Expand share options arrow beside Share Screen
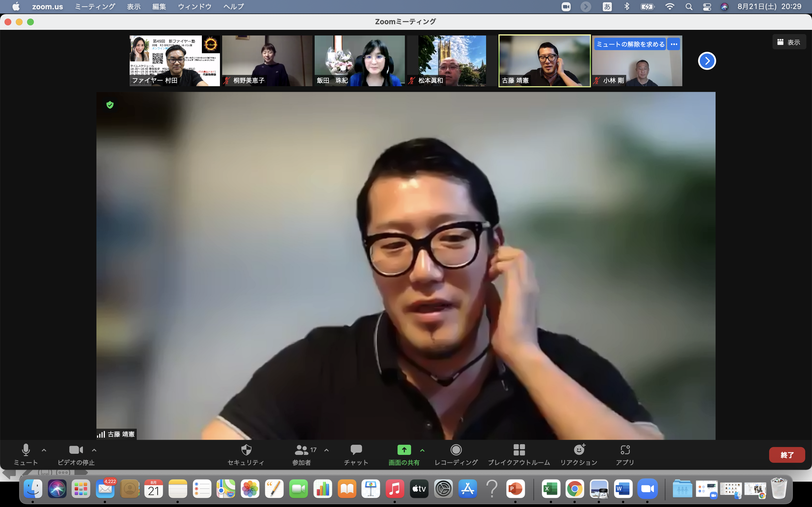The height and width of the screenshot is (507, 812). (422, 450)
